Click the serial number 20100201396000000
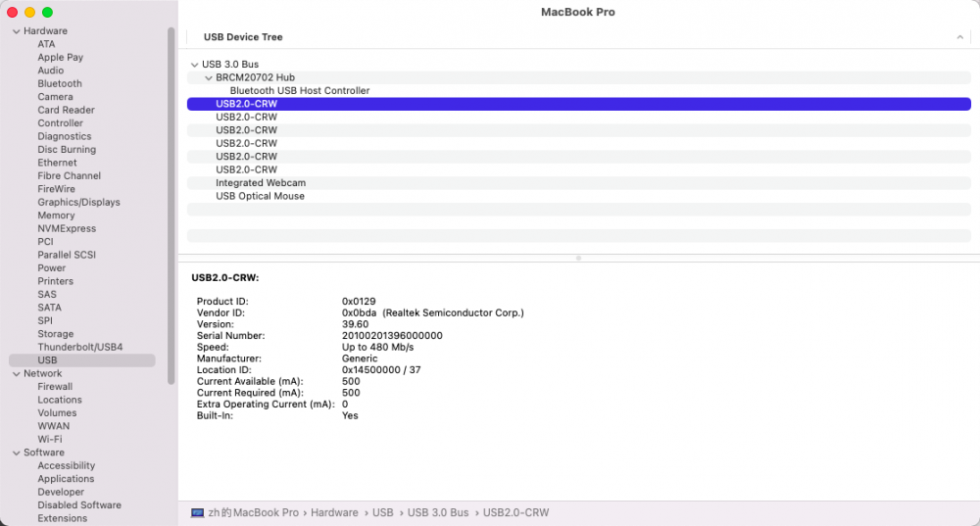Viewport: 980px width, 526px height. tap(392, 336)
